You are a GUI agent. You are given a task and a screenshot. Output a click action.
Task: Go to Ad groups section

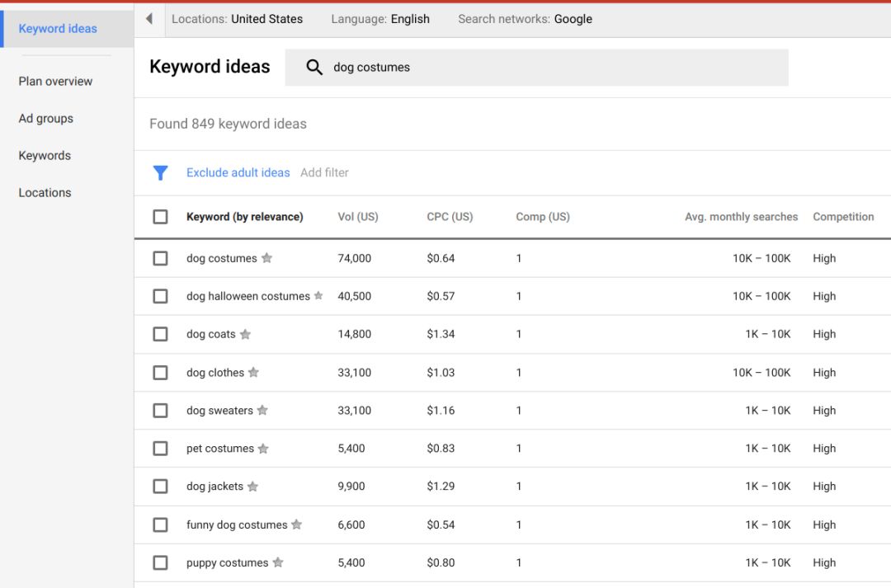(46, 118)
